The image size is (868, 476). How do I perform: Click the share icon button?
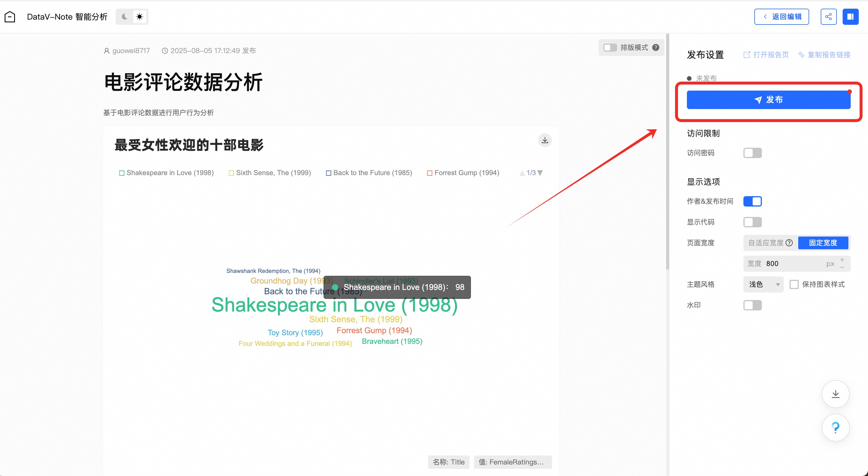tap(828, 16)
